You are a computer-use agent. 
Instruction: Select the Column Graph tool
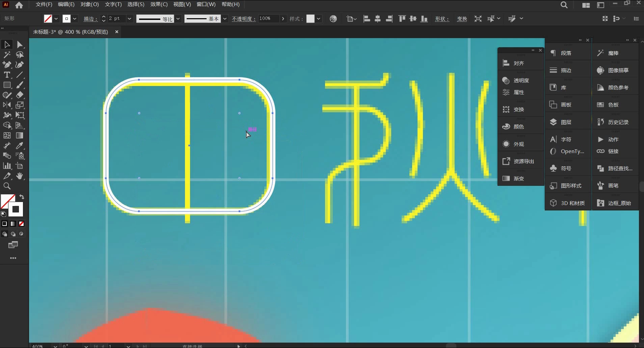coord(7,166)
